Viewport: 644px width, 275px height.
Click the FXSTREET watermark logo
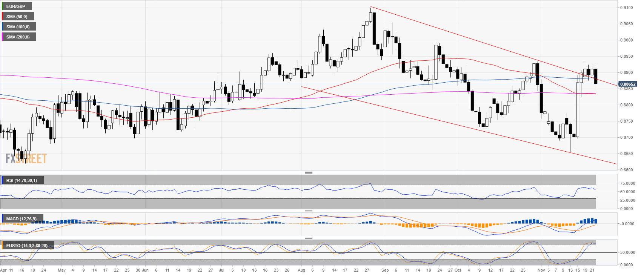click(26, 158)
